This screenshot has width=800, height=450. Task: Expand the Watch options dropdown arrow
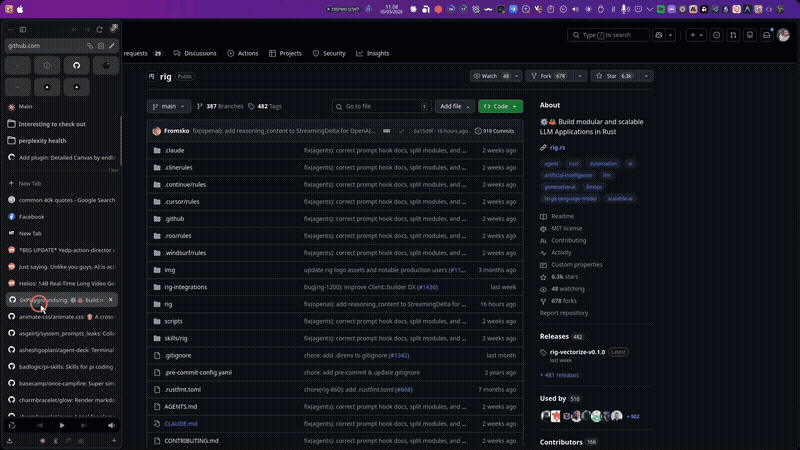click(x=516, y=76)
